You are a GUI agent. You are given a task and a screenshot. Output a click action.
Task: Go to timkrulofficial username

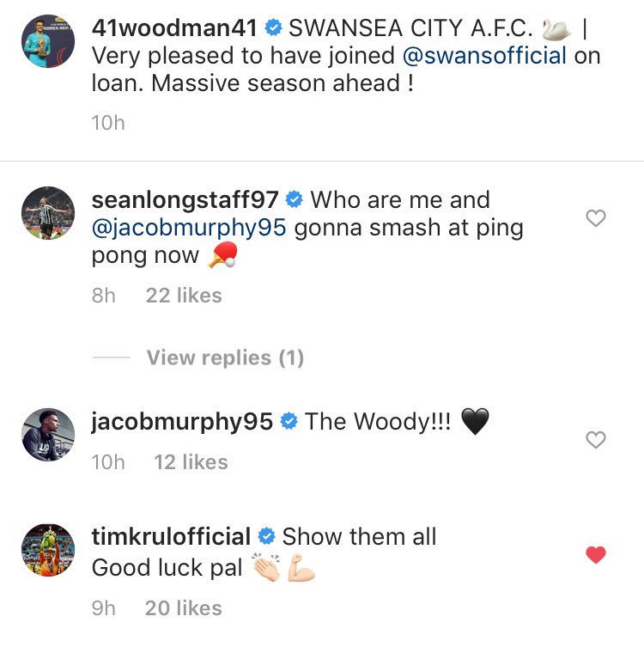click(171, 536)
